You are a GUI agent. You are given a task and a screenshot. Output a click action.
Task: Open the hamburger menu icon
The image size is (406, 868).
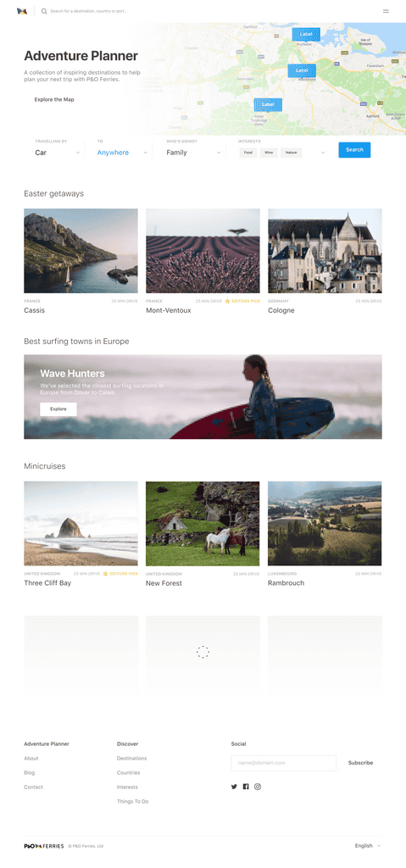386,11
